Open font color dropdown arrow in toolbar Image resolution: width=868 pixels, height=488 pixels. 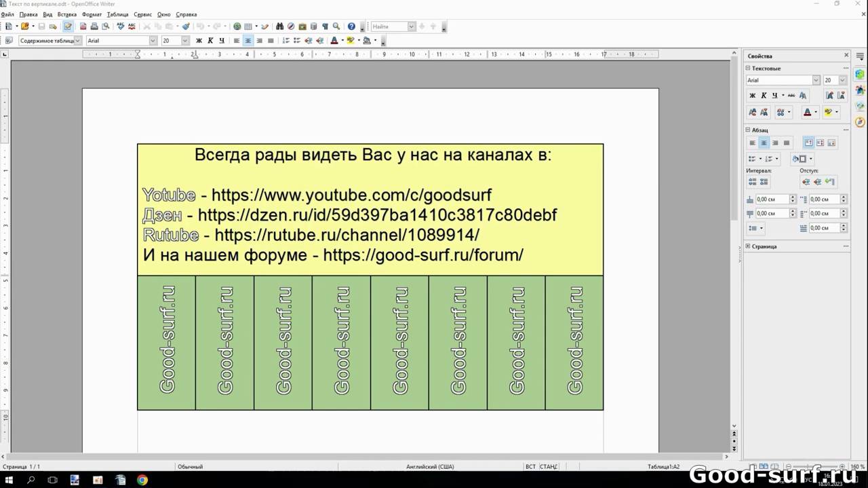pos(342,40)
